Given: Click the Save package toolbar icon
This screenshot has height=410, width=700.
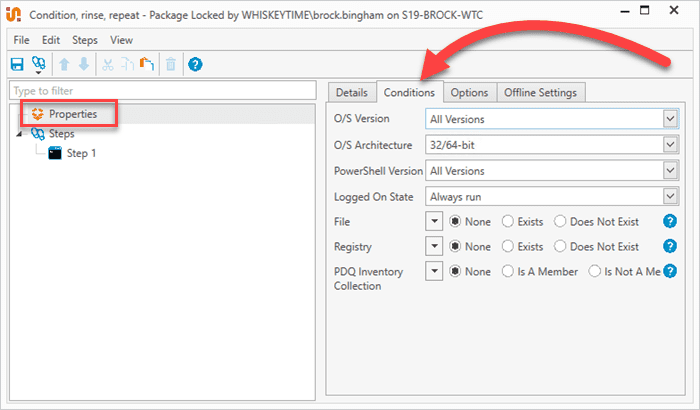Looking at the screenshot, I should pos(17,64).
